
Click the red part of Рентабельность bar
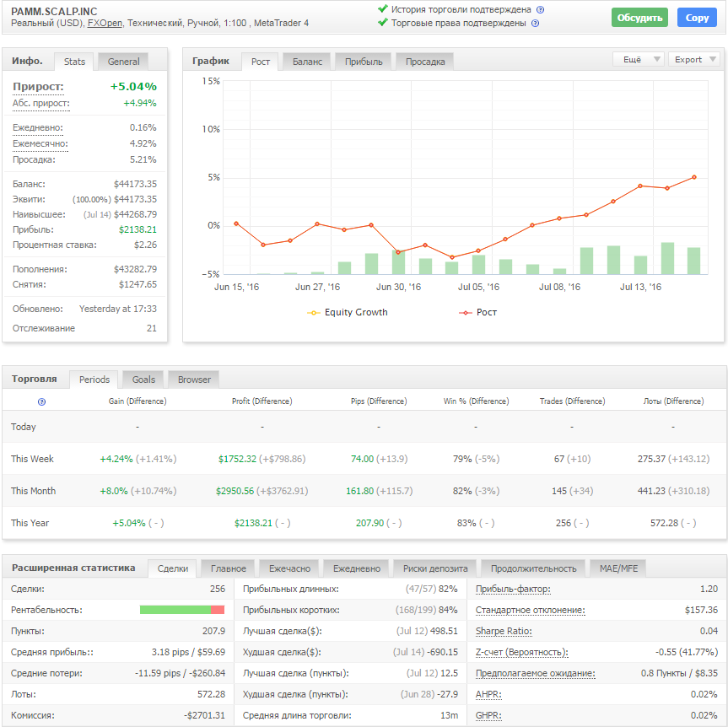tap(218, 610)
